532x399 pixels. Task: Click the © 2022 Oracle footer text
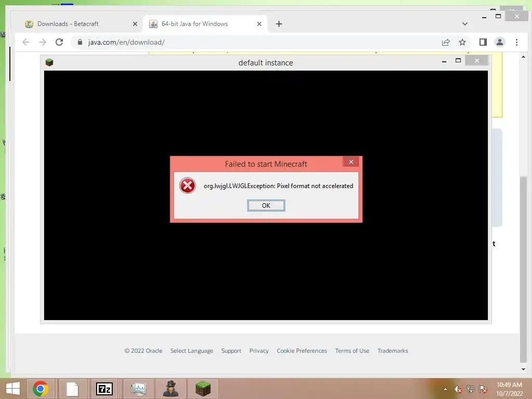(x=143, y=351)
